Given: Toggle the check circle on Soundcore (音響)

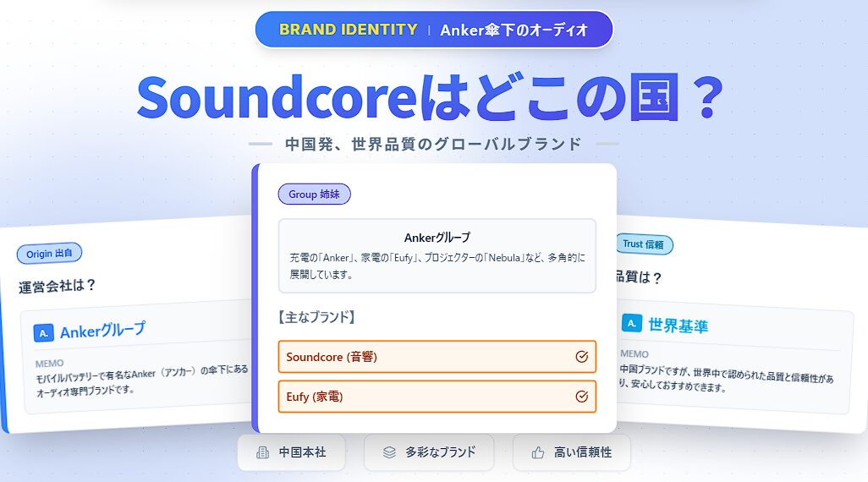Looking at the screenshot, I should (581, 357).
